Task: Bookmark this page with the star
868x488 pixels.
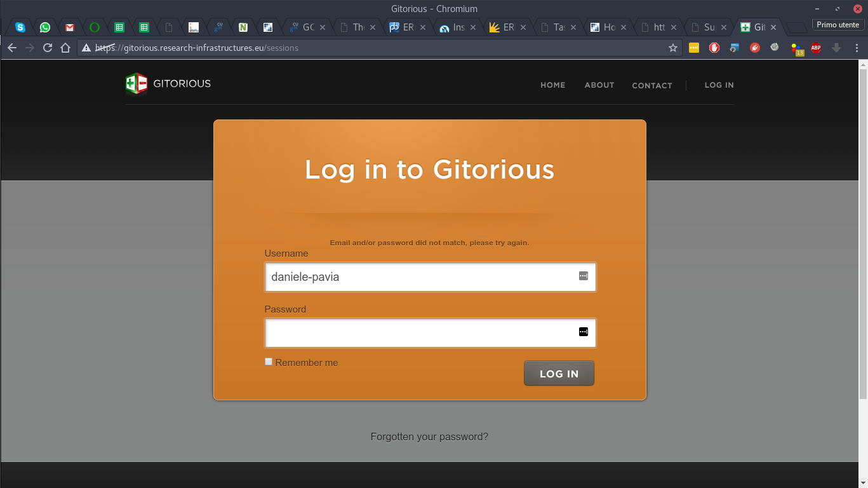Action: tap(673, 48)
